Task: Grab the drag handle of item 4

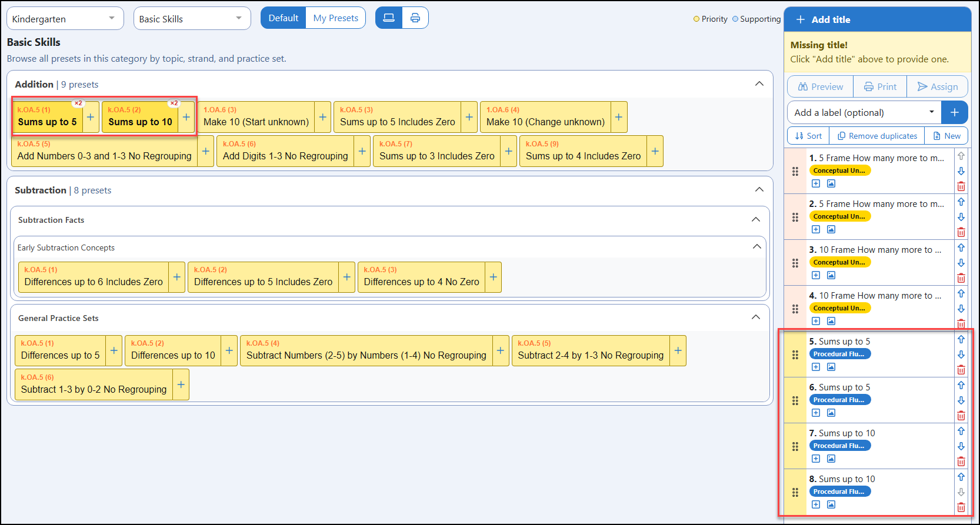Action: pyautogui.click(x=795, y=309)
